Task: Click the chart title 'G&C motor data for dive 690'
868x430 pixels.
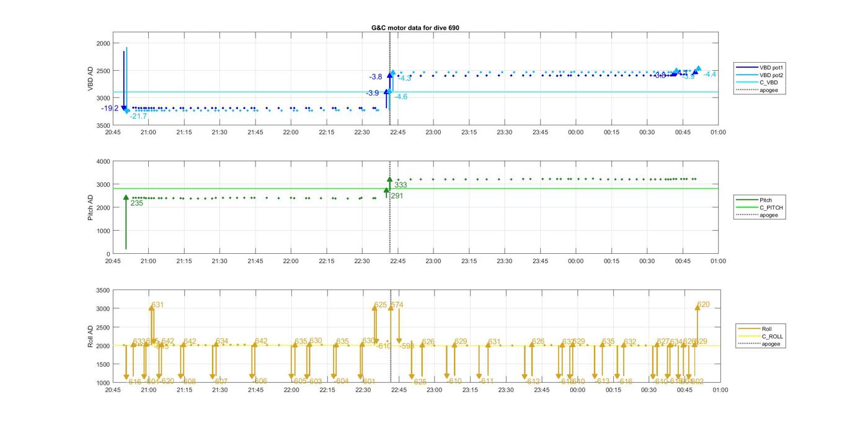Action: [415, 28]
